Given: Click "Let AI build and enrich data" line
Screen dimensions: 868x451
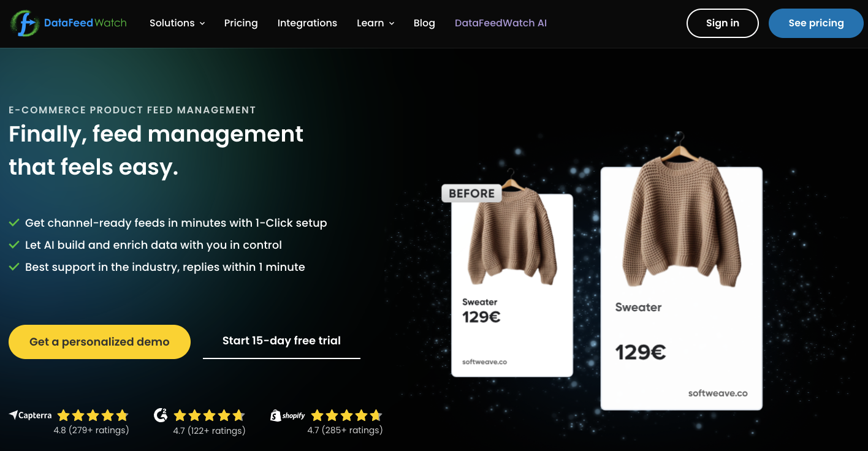Looking at the screenshot, I should click(x=153, y=245).
